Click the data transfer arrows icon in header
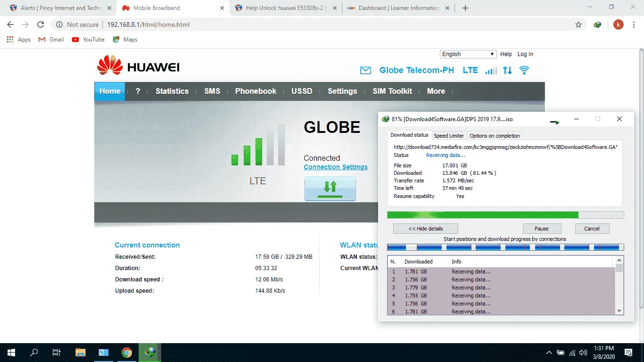The image size is (644, 362). pos(507,70)
